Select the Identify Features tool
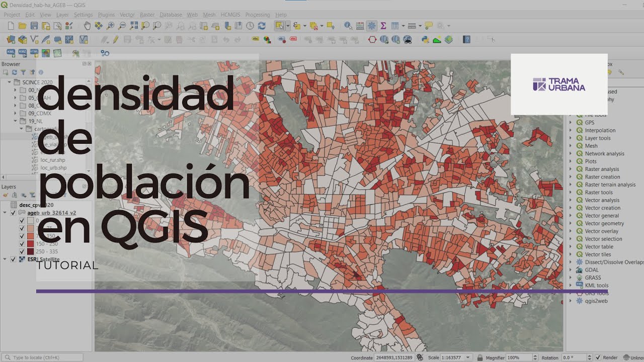Screen dimensions: 644x362 coord(348,26)
